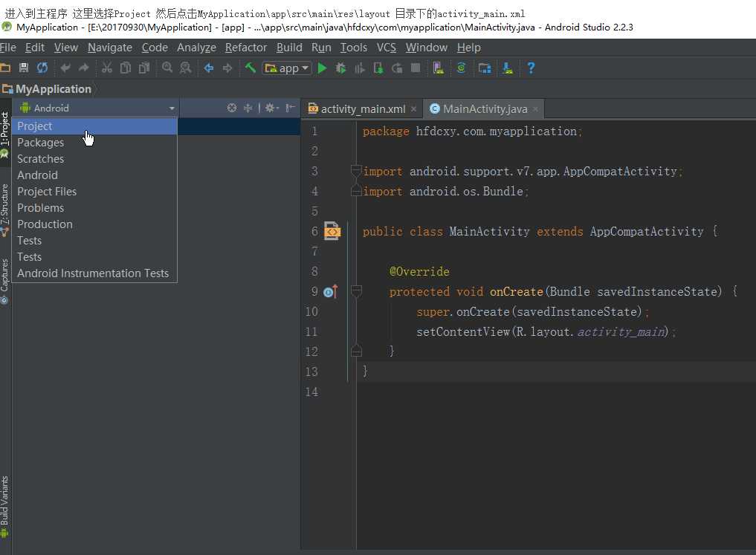Open the AVD Manager icon

(x=439, y=68)
